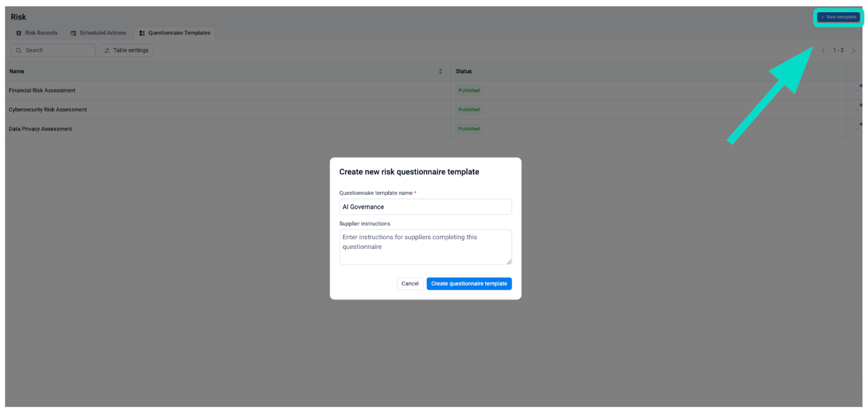868x415 pixels.
Task: Click the New template button
Action: coord(838,17)
